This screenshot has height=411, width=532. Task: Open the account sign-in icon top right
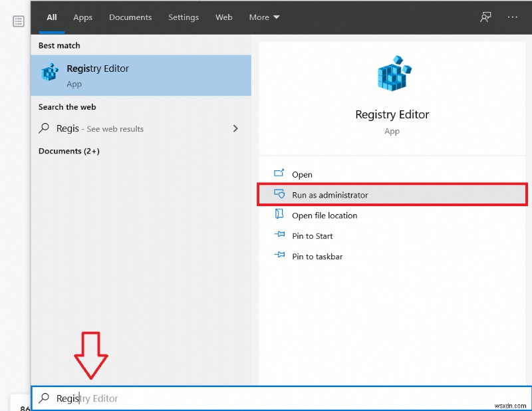pos(485,17)
